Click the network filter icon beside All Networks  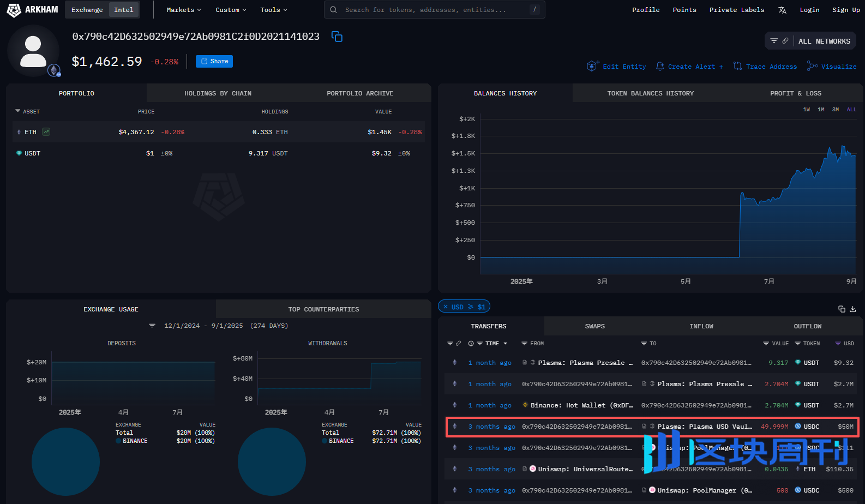coord(774,41)
